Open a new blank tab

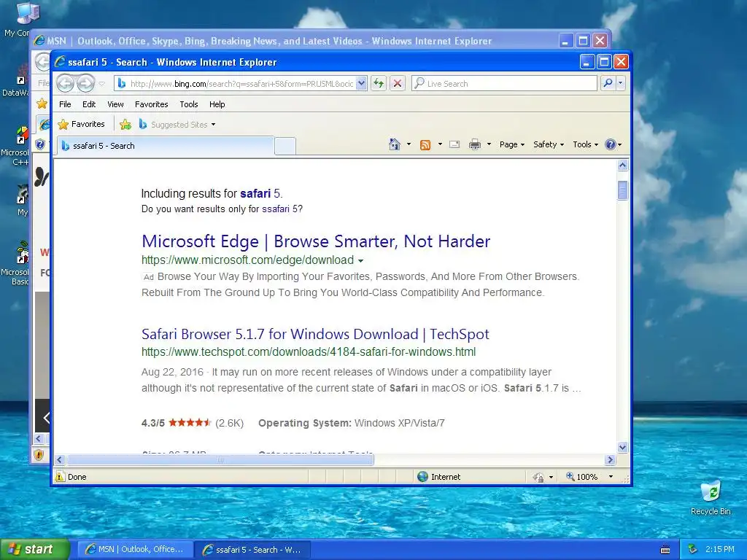point(285,146)
